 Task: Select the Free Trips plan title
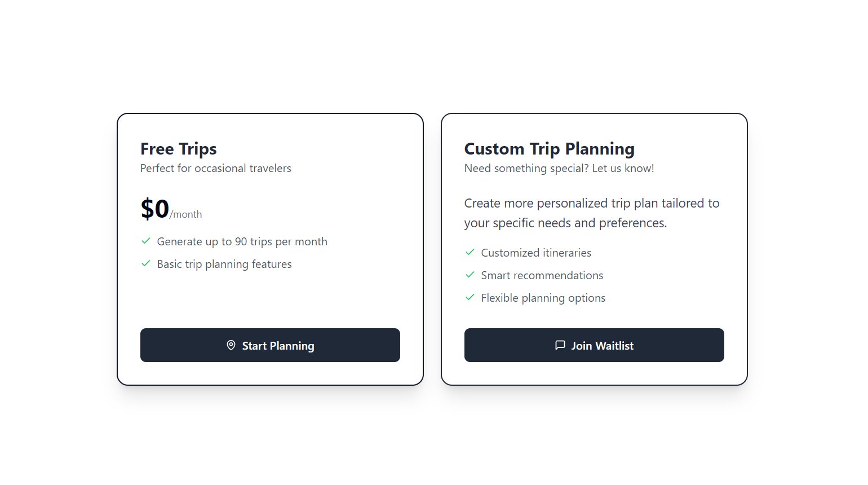178,148
